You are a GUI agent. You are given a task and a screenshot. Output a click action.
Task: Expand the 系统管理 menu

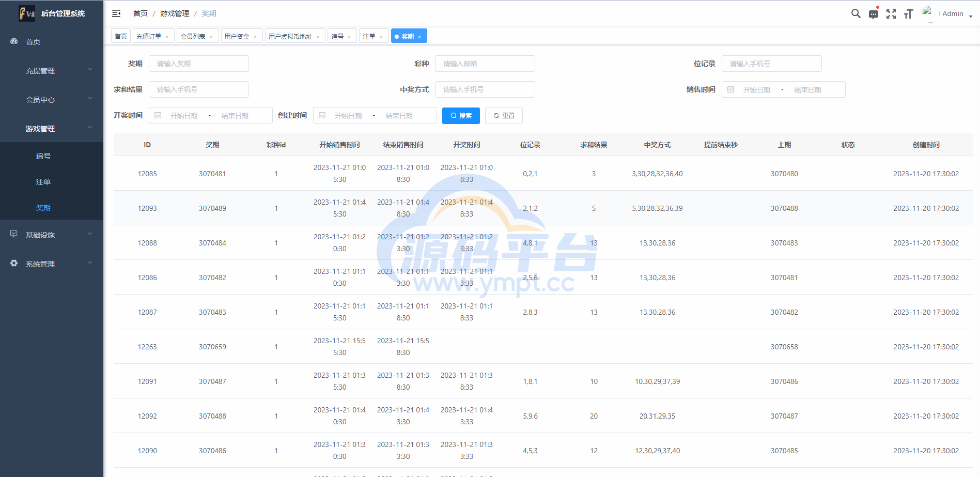pos(52,264)
